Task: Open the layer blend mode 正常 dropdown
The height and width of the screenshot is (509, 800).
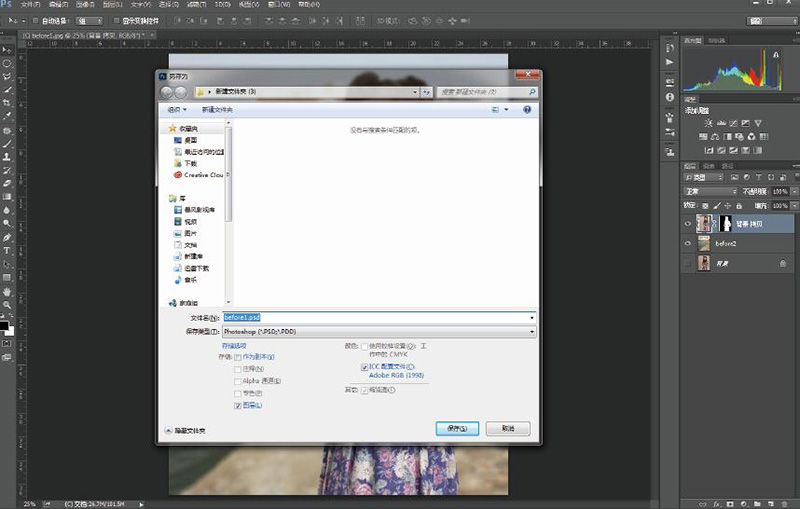Action: [708, 190]
